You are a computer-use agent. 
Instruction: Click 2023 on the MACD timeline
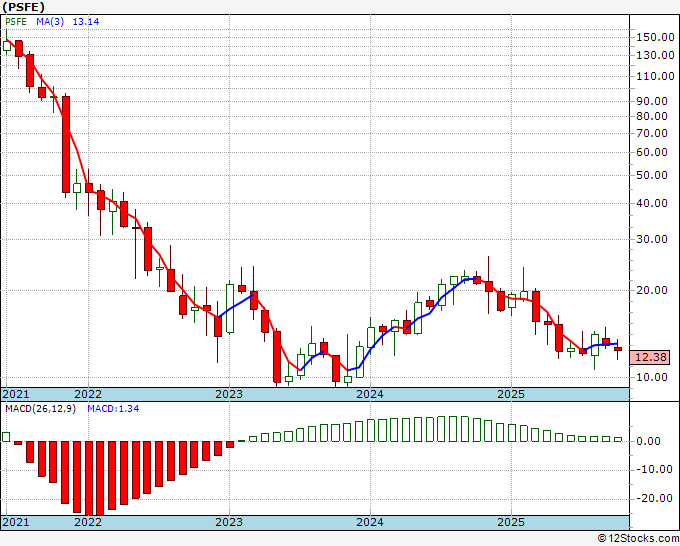tap(229, 522)
